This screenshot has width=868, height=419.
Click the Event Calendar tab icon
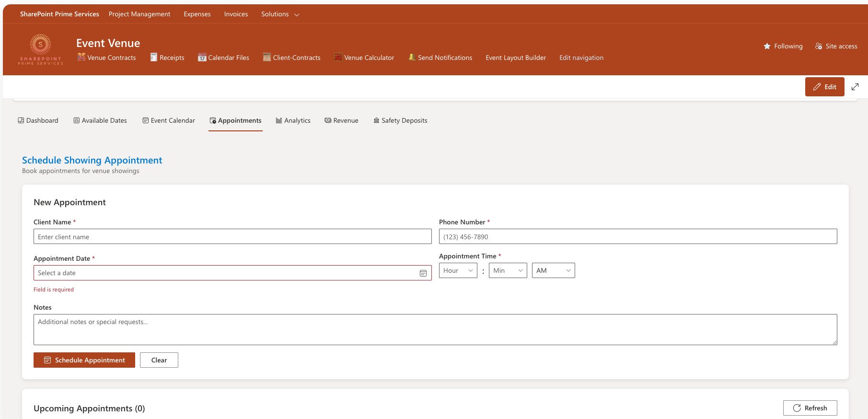click(x=146, y=120)
